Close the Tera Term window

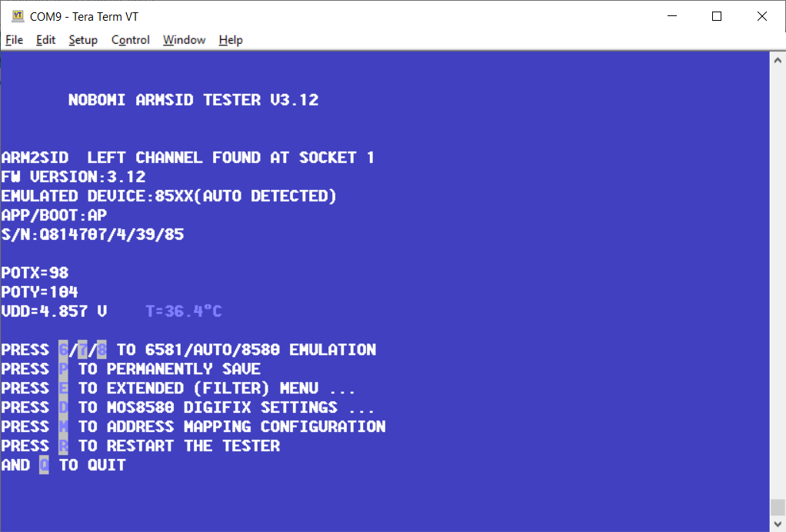tap(762, 16)
